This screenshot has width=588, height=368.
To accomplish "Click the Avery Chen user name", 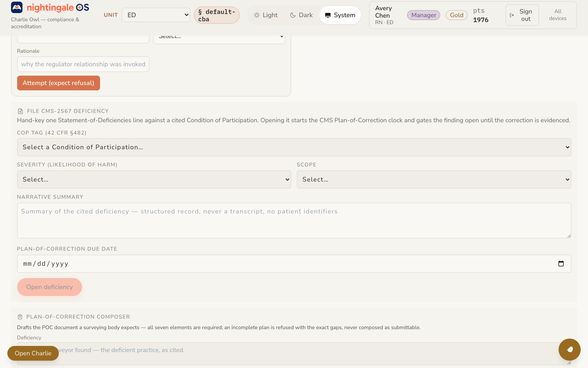I will click(383, 12).
